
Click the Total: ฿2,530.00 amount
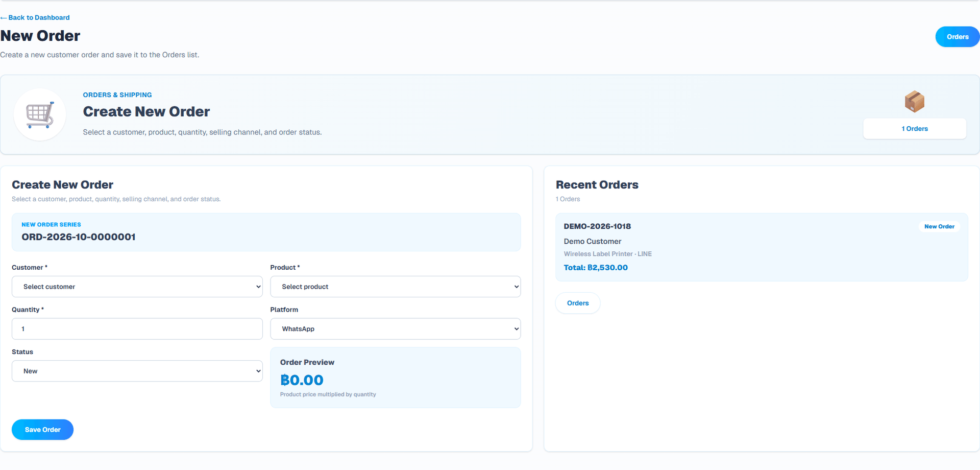coord(596,268)
